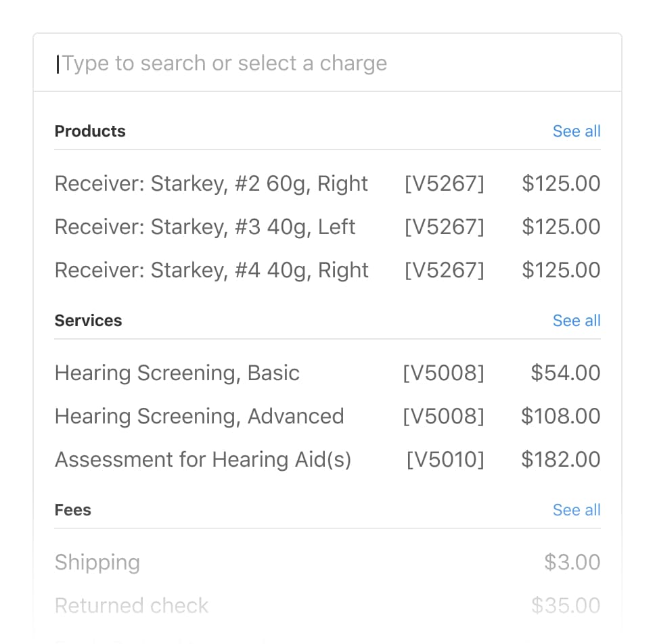Click the $54.00 price
This screenshot has height=644, width=655.
pyautogui.click(x=566, y=373)
